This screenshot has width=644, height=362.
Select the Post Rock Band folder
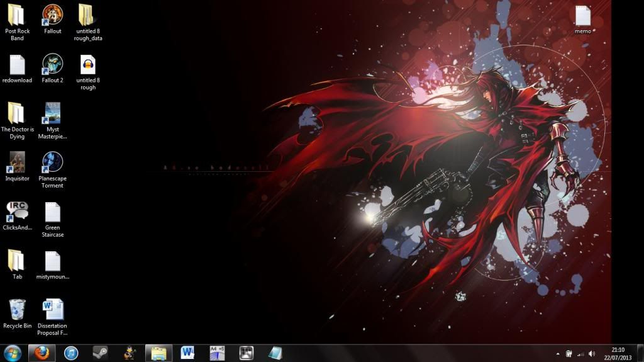[17, 22]
